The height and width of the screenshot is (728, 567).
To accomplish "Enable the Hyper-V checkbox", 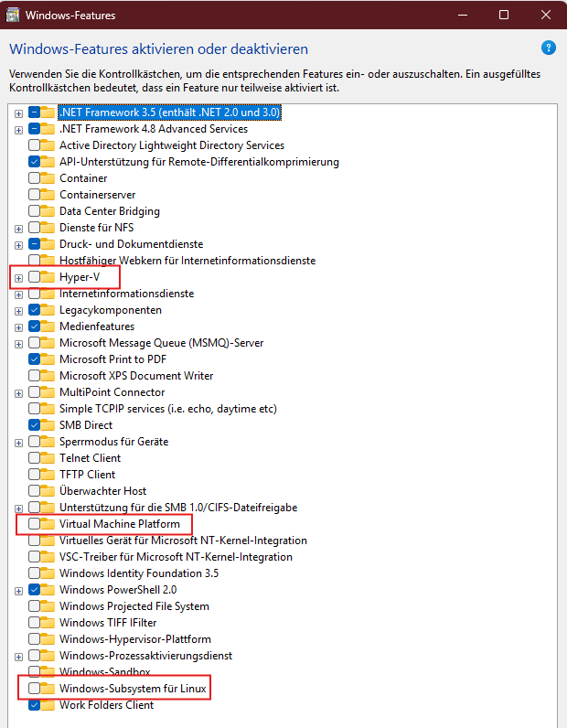I will [34, 277].
